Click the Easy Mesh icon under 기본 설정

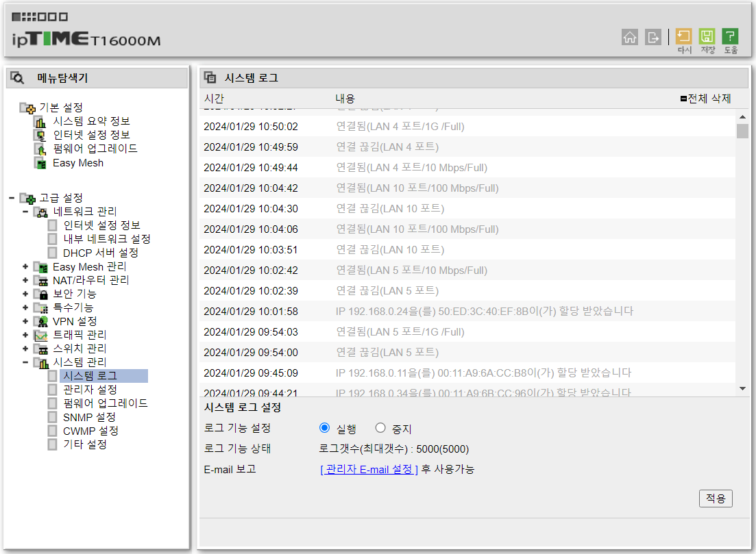[40, 163]
